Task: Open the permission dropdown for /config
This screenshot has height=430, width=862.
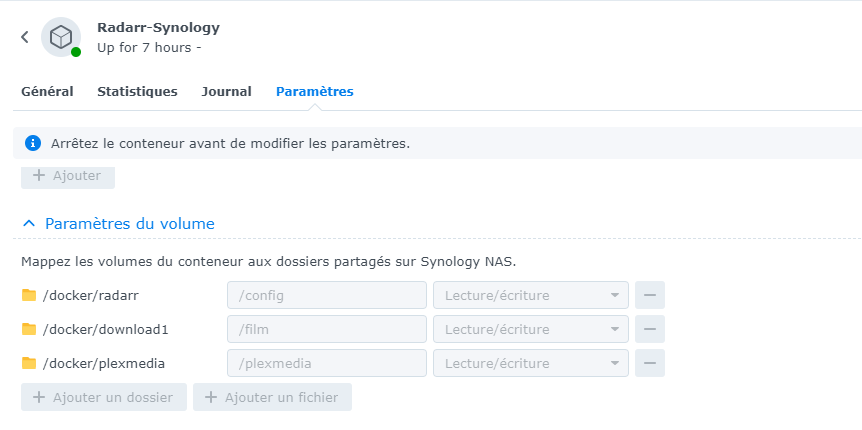Action: (530, 295)
